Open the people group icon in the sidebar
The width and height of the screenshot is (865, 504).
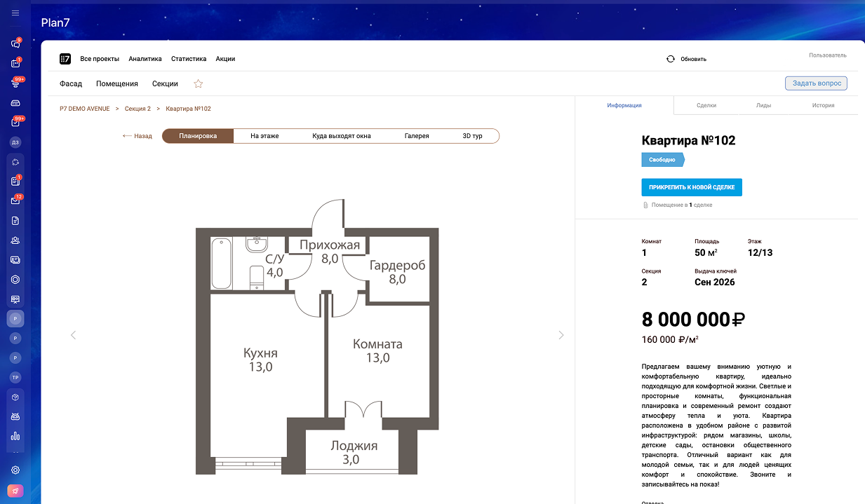coord(15,240)
